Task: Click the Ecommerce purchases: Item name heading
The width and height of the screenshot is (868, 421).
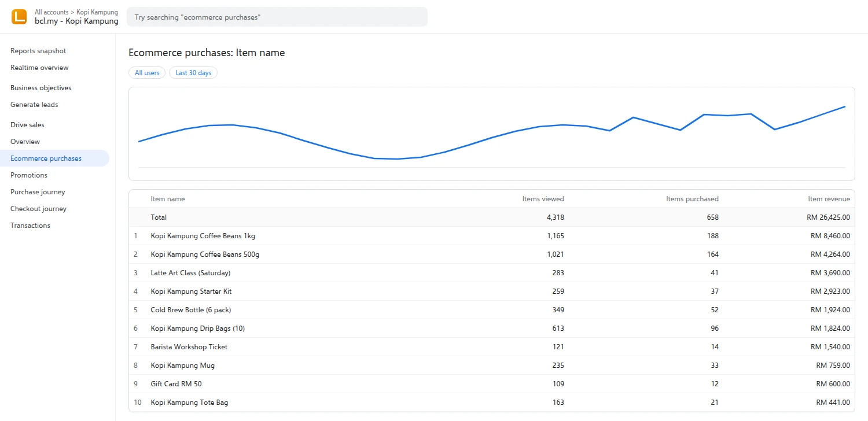Action: point(207,53)
